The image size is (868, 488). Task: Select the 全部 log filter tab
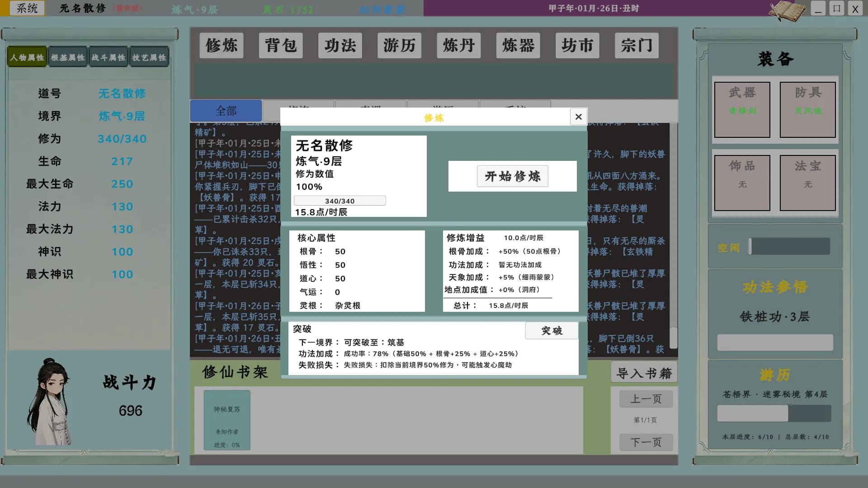click(226, 111)
